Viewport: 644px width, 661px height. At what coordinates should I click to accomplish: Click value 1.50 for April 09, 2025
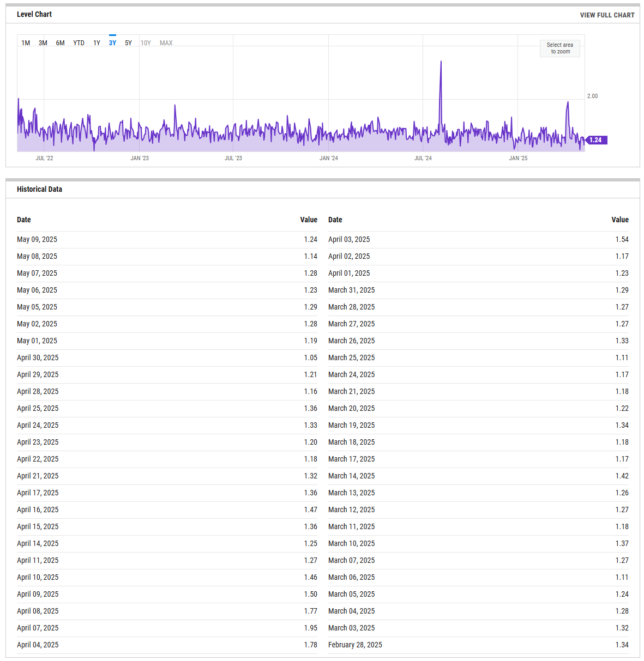click(x=311, y=594)
